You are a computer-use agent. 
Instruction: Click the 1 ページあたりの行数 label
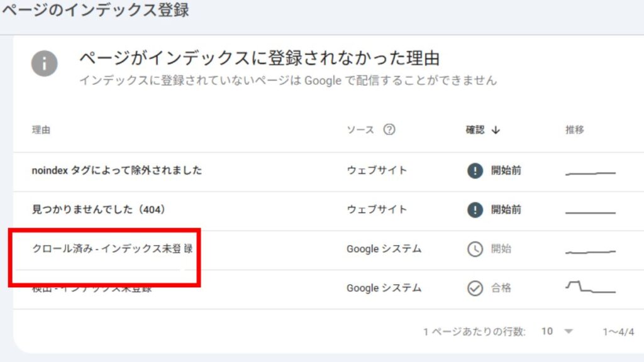474,332
